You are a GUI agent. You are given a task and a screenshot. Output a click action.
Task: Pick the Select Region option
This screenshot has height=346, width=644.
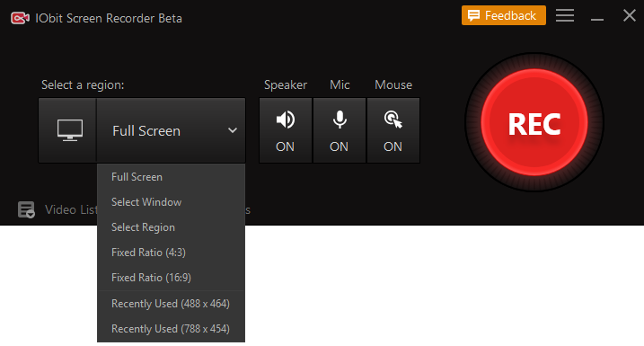tap(171, 227)
